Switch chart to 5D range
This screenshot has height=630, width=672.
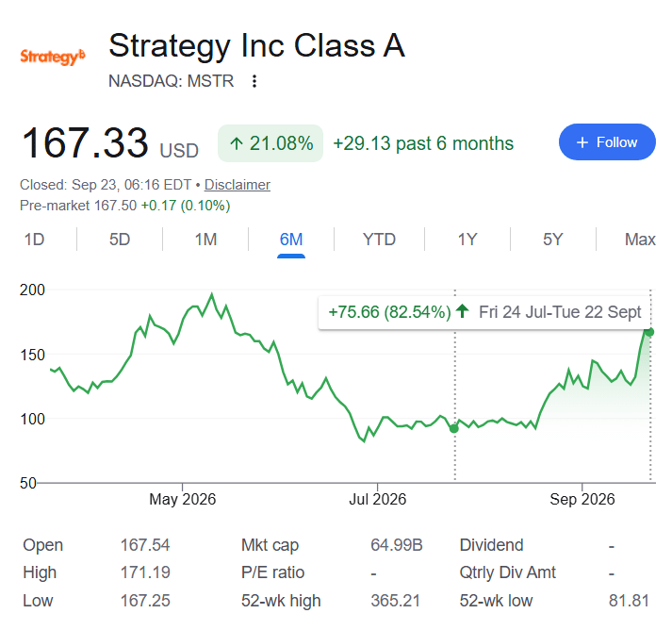pos(120,240)
